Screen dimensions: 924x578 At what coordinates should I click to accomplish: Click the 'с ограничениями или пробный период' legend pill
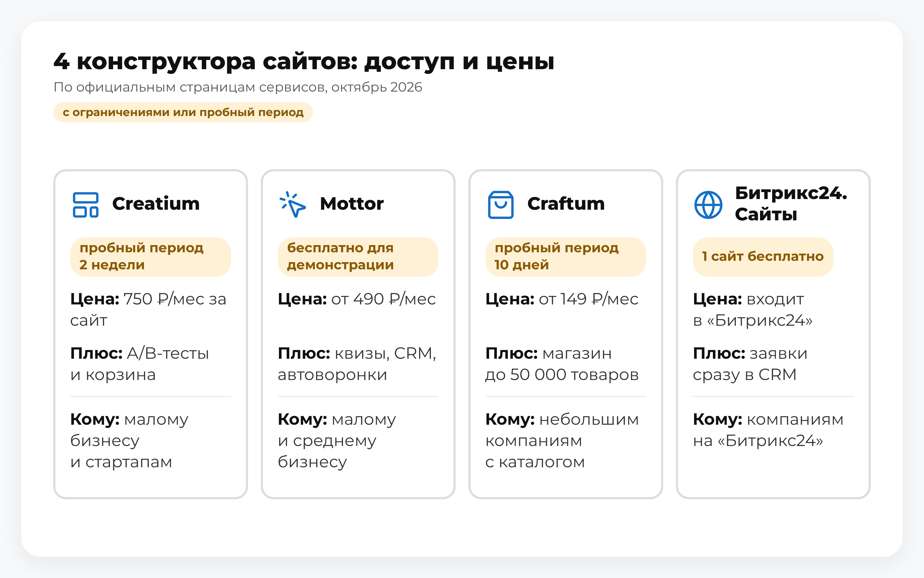pyautogui.click(x=183, y=112)
